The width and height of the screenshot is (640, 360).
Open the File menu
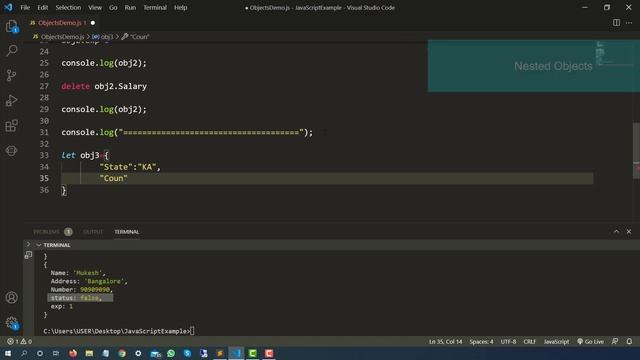(25, 7)
